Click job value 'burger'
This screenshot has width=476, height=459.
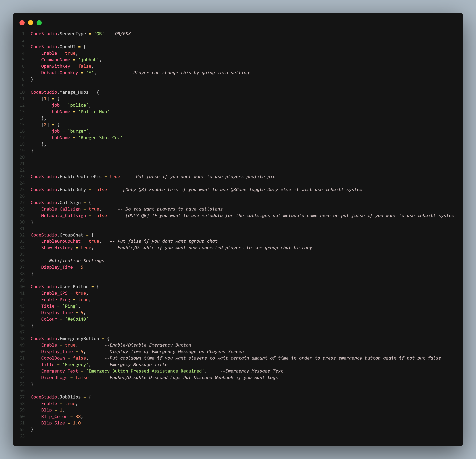tap(78, 131)
